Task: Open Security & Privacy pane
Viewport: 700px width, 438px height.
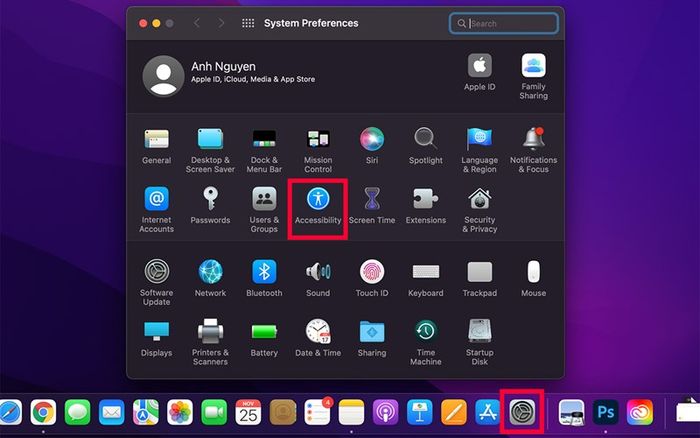Action: (479, 210)
